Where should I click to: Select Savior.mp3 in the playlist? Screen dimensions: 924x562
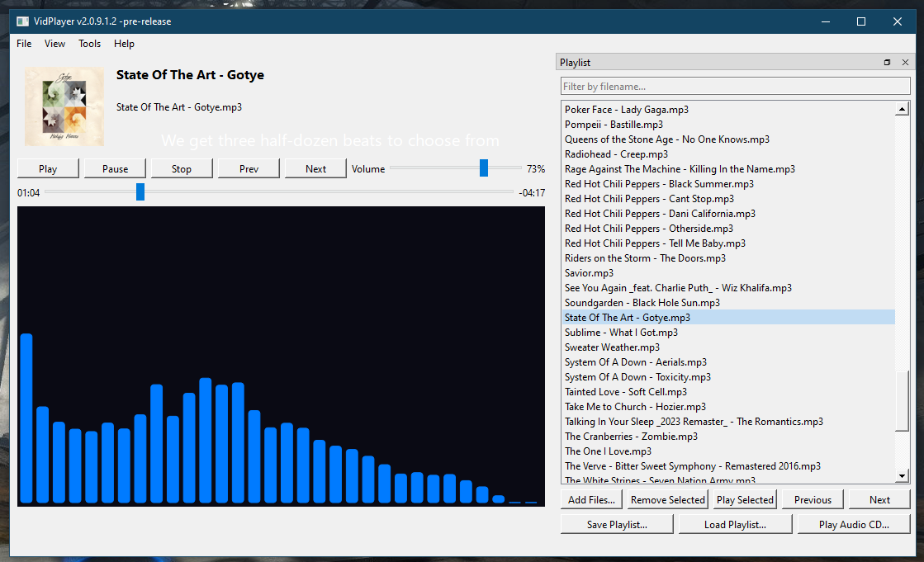coord(728,273)
